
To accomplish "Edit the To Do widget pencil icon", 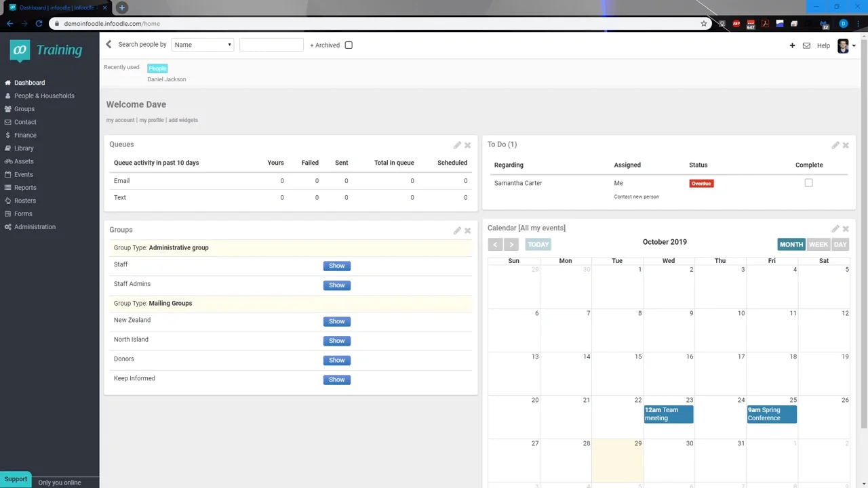I will [x=835, y=145].
